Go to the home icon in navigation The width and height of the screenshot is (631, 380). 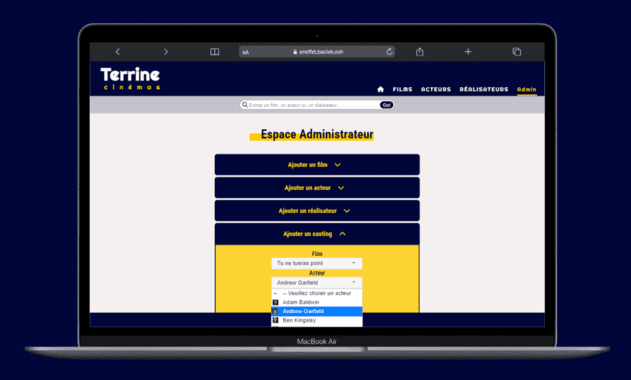tap(380, 89)
